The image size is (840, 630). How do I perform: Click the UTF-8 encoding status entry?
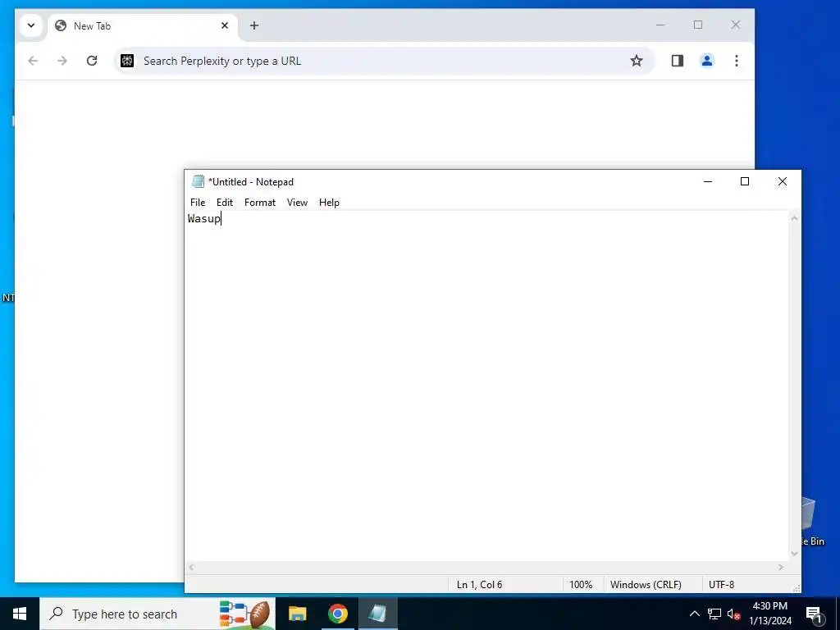[721, 584]
